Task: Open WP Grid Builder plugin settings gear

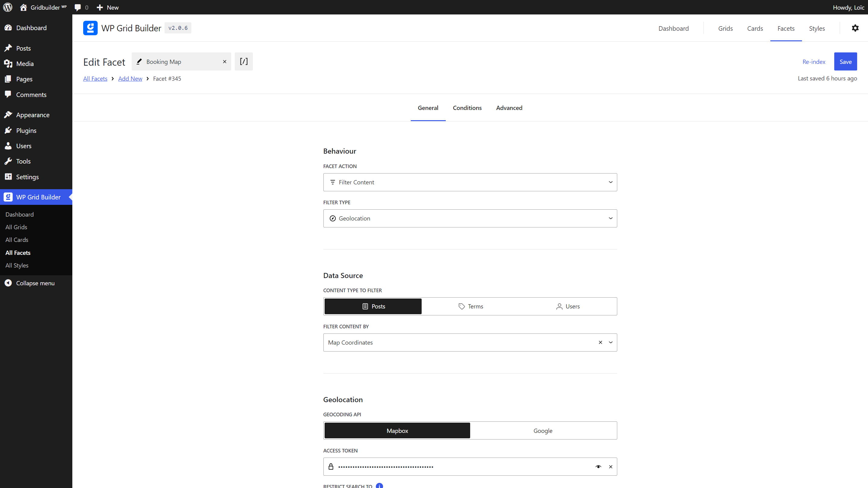Action: click(x=856, y=28)
